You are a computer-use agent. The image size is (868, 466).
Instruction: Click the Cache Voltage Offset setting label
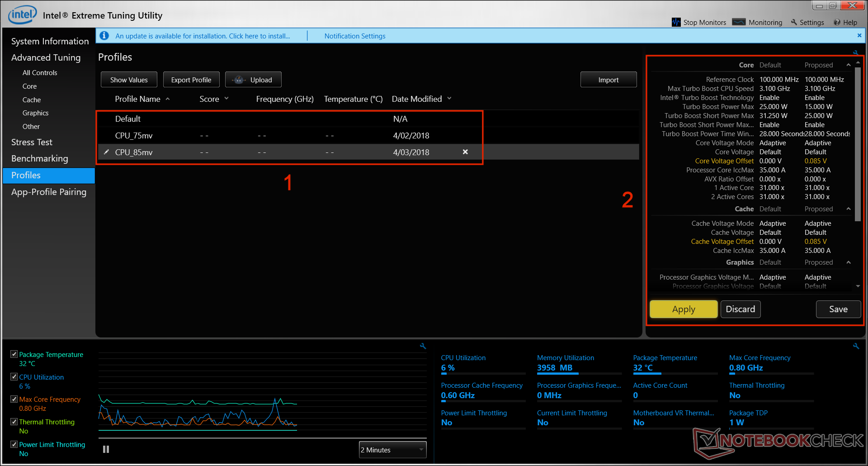(x=722, y=242)
